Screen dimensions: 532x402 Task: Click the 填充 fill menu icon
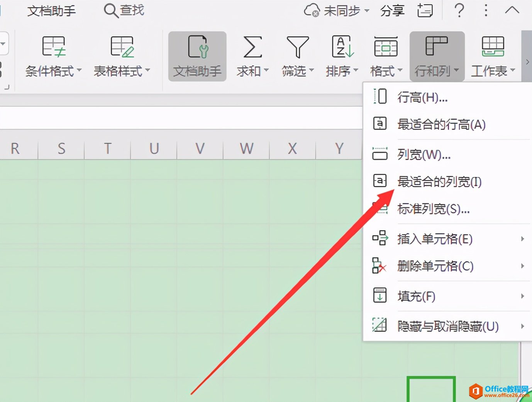coord(380,295)
